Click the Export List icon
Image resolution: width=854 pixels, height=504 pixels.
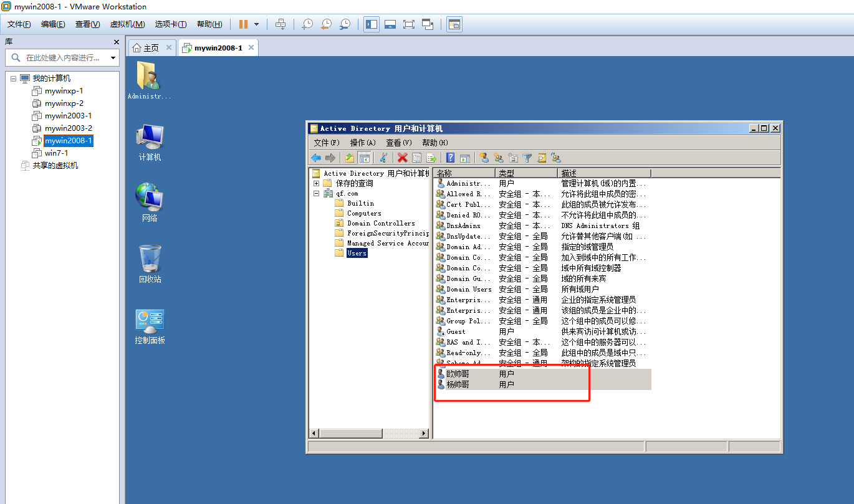tap(431, 158)
